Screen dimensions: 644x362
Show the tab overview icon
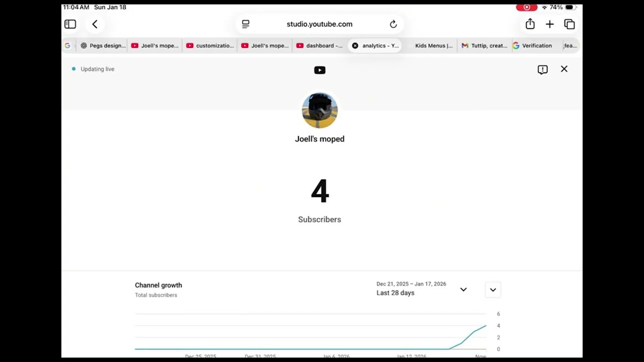[570, 24]
